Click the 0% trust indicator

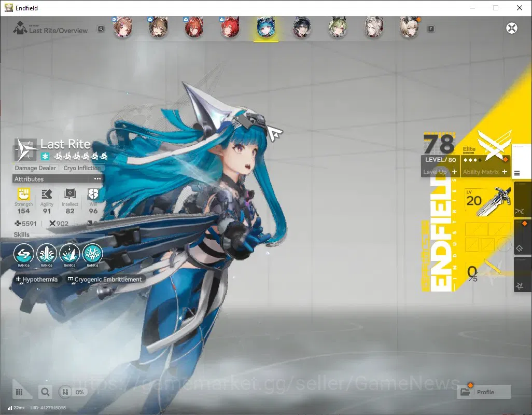pyautogui.click(x=73, y=392)
